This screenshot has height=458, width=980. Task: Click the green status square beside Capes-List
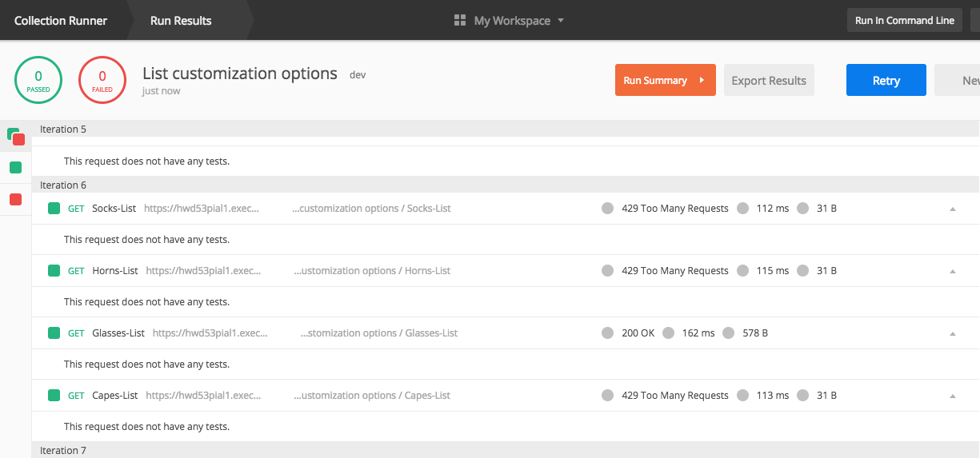pos(54,396)
